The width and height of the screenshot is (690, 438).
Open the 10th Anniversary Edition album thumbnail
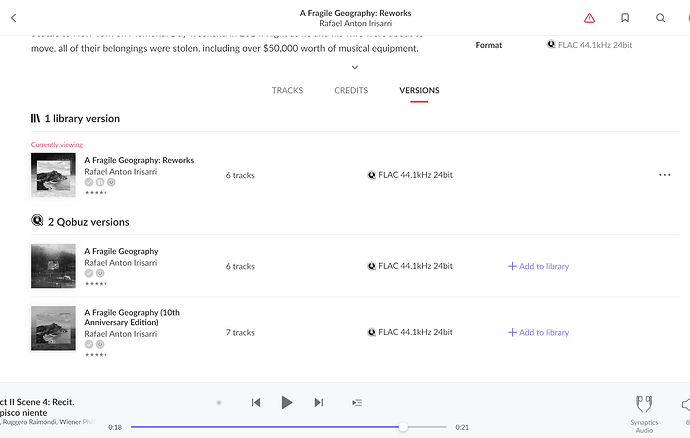pos(53,329)
